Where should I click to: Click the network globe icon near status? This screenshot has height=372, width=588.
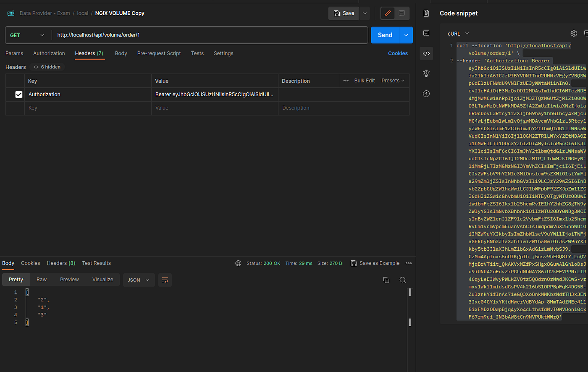pyautogui.click(x=239, y=263)
